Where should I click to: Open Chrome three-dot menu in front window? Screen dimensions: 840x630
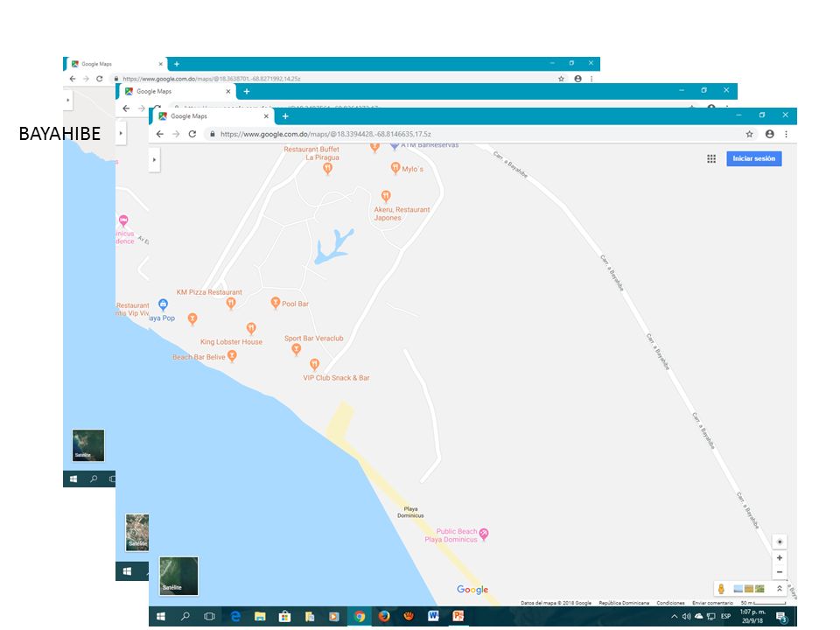click(x=786, y=134)
